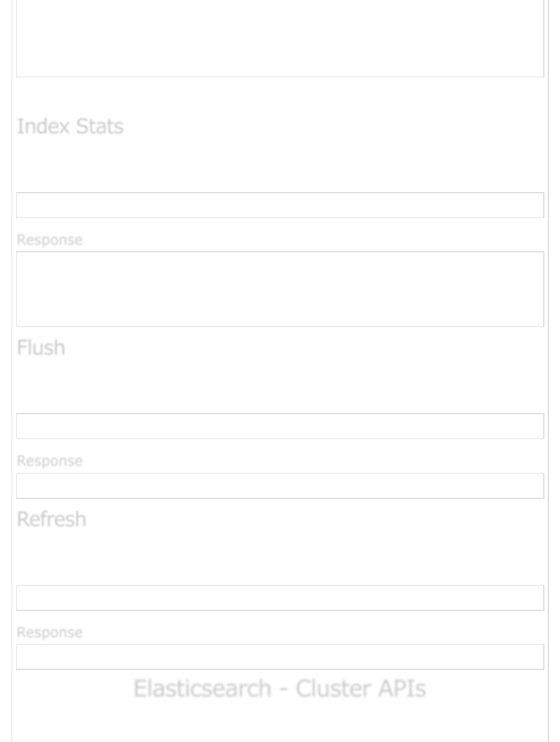This screenshot has height=742, width=560.
Task: Click the Flush response output box
Action: (279, 486)
